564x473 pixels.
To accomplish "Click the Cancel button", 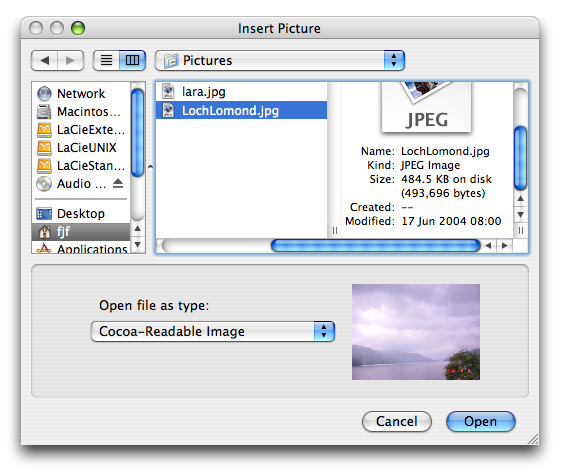I will 397,421.
